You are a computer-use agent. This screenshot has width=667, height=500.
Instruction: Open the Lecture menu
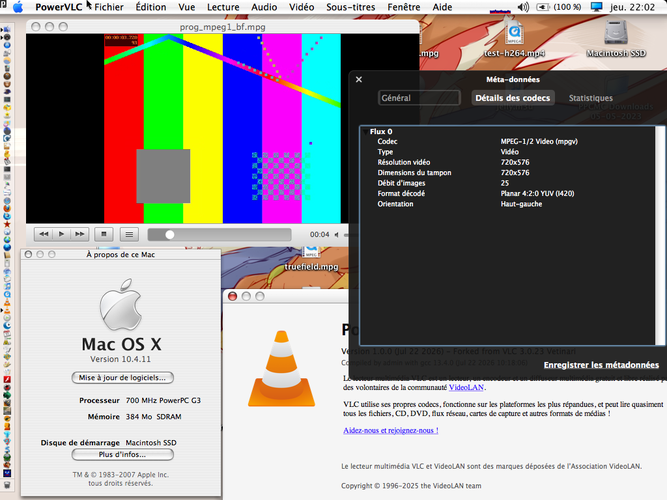pyautogui.click(x=223, y=7)
